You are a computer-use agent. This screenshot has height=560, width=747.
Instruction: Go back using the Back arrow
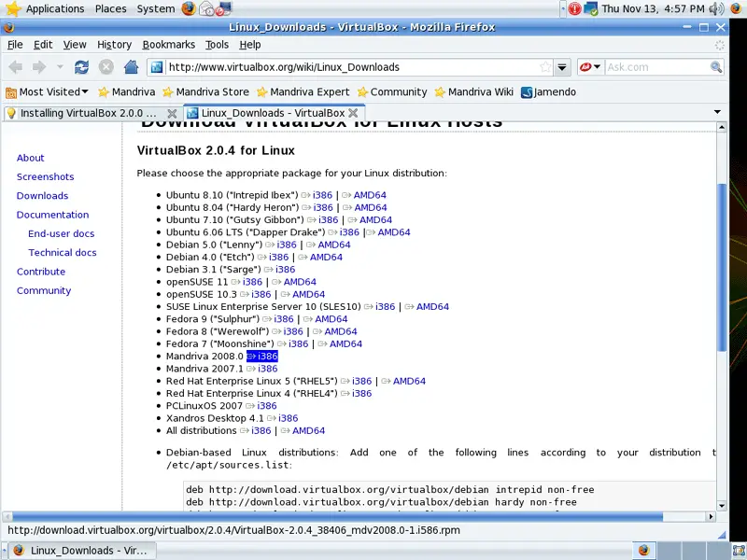click(x=16, y=67)
